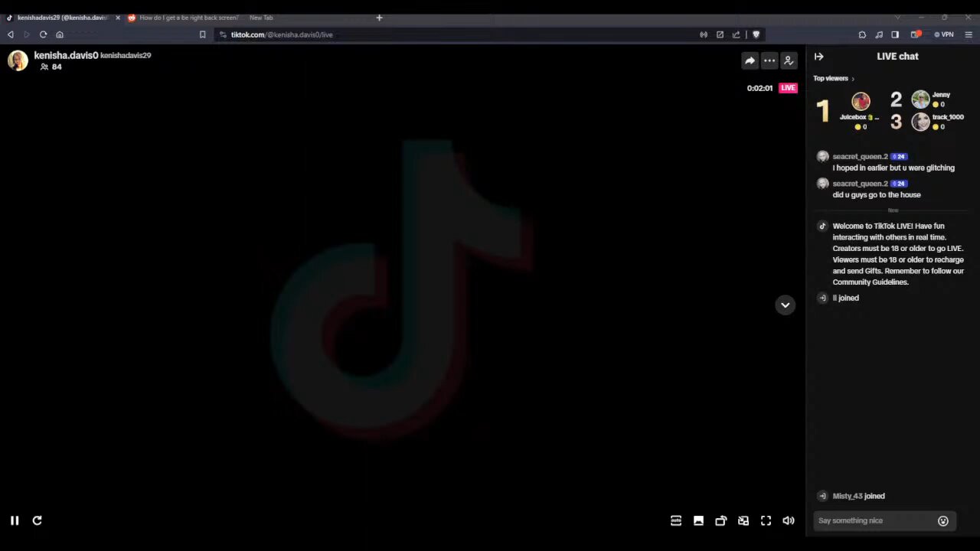Open the media casting icon in address bar
The image size is (980, 551).
point(704,34)
